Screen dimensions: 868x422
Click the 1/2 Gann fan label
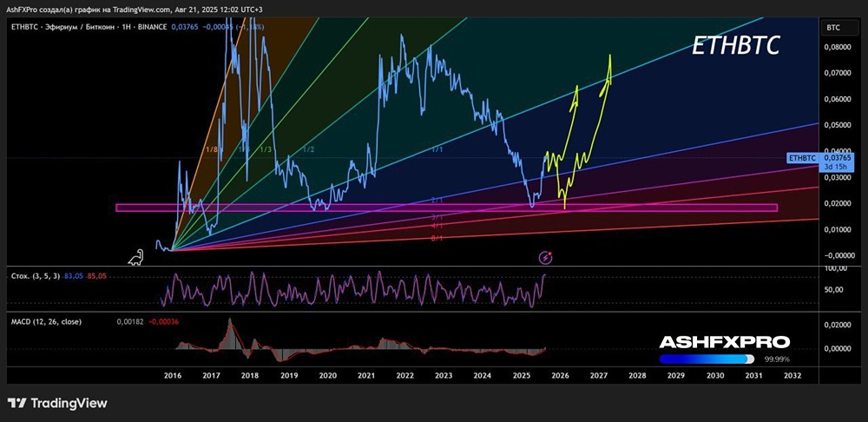(309, 150)
